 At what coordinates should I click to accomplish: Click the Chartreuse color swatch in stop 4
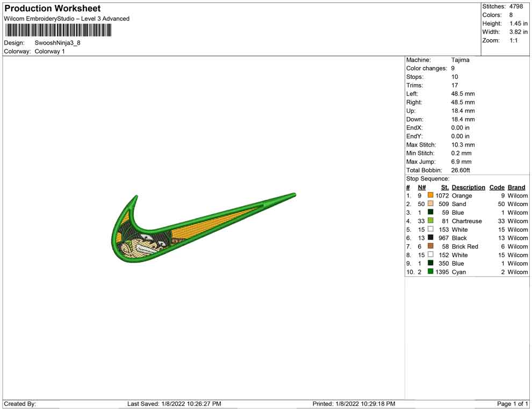pos(430,221)
